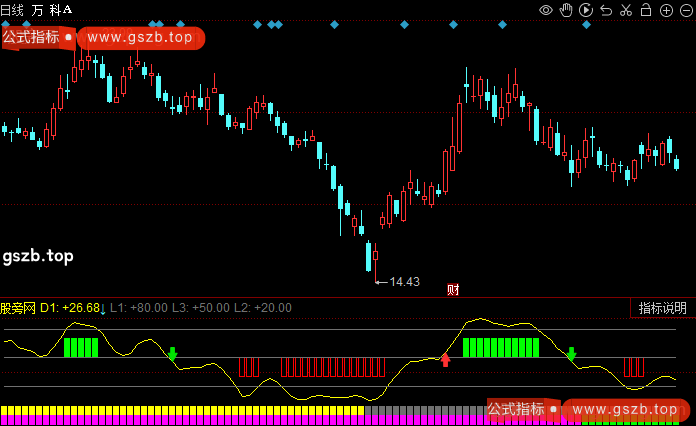Click the red up arrow buy signal
696x426 pixels.
click(446, 359)
